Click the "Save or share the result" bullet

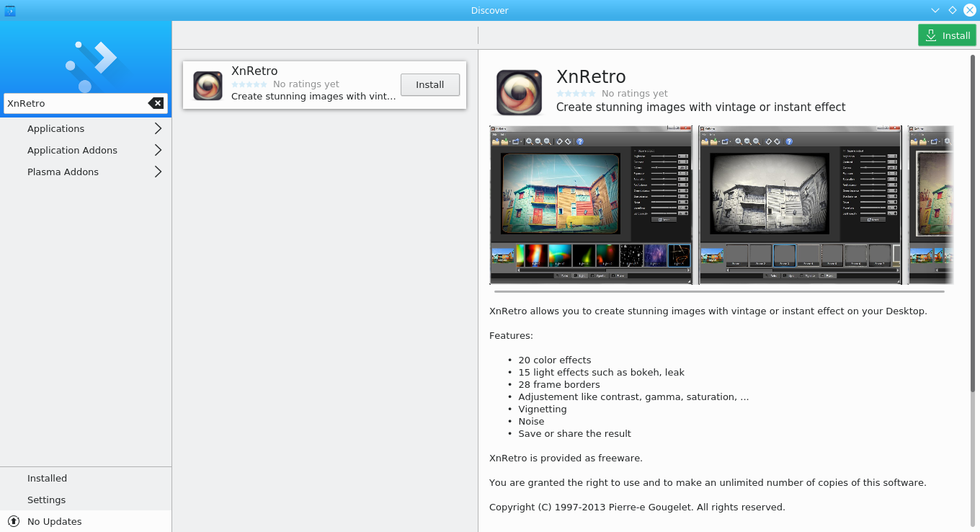point(574,433)
